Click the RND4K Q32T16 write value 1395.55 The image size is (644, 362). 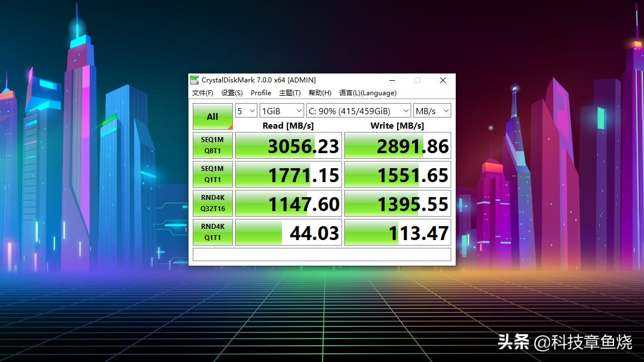pos(398,203)
